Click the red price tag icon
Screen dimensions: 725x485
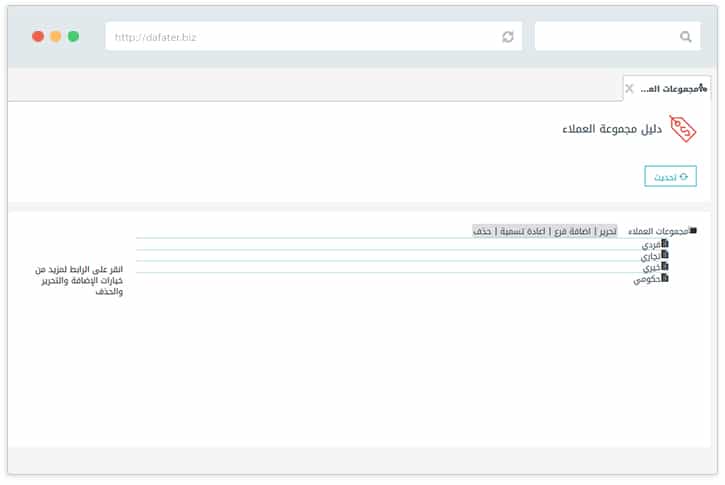[683, 129]
